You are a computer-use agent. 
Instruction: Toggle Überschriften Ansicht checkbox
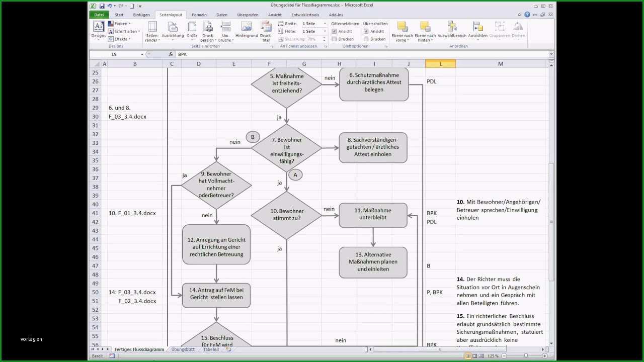[366, 31]
